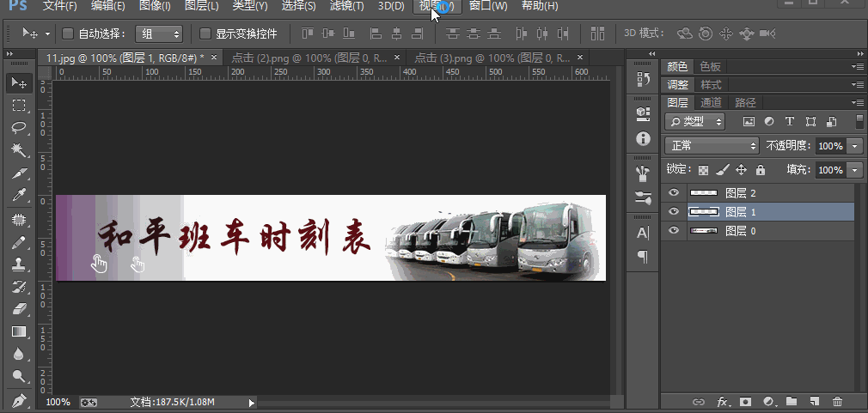Viewport: 868px width, 413px height.
Task: Select the Magic Wand tool
Action: (18, 151)
